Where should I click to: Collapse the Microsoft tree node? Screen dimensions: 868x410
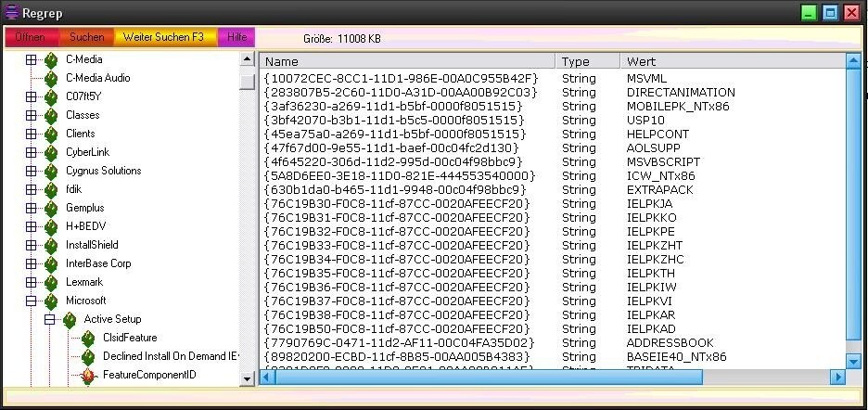tap(31, 301)
